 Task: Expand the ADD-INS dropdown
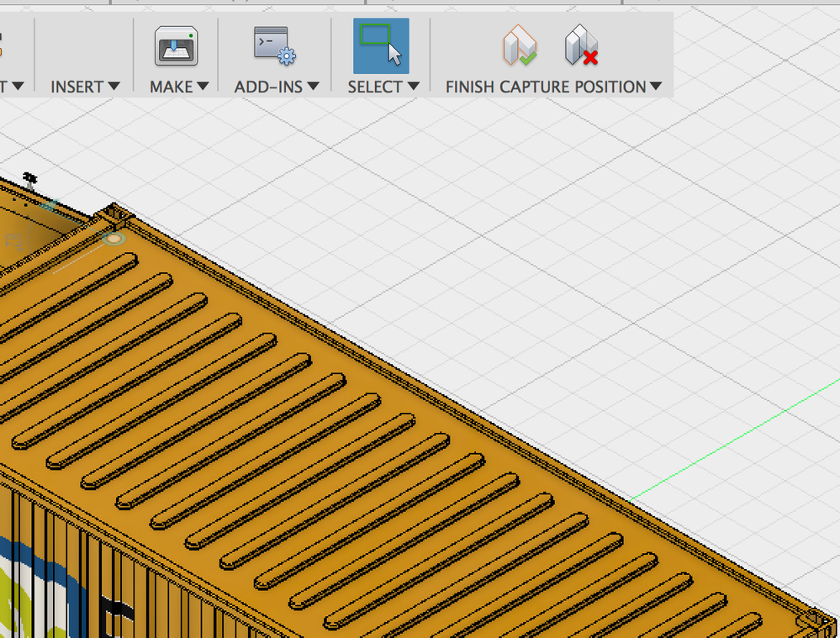(277, 87)
